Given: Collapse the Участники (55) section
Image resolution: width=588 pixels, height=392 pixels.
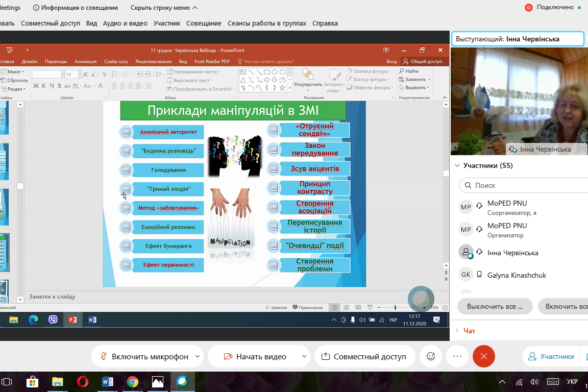Looking at the screenshot, I should coord(457,165).
